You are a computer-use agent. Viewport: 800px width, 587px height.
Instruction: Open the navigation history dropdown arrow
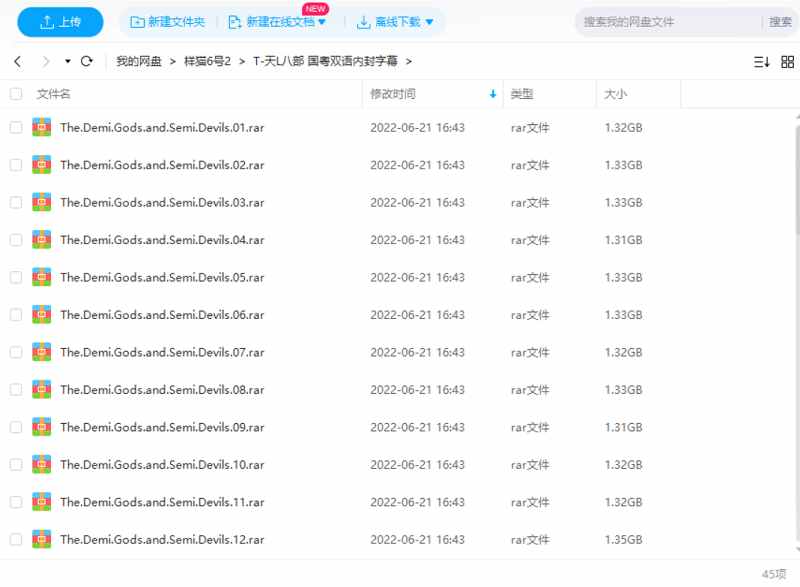point(68,61)
